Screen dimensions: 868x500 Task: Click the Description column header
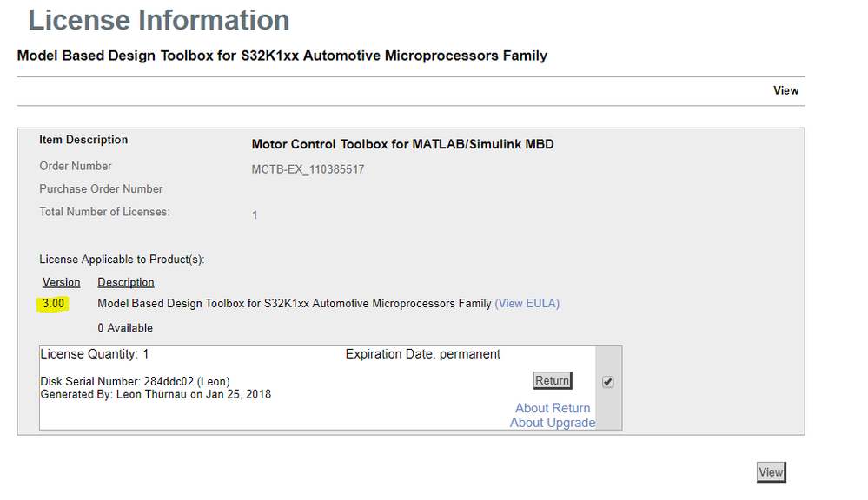pos(126,282)
